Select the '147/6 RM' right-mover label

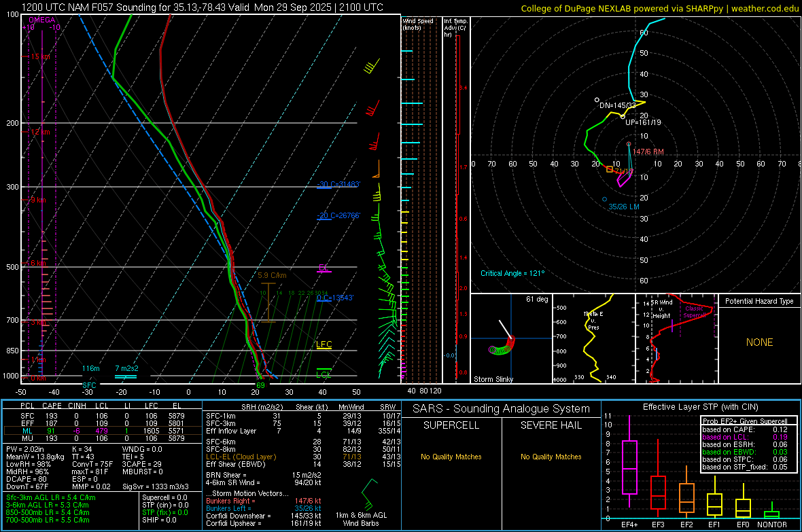coord(648,152)
